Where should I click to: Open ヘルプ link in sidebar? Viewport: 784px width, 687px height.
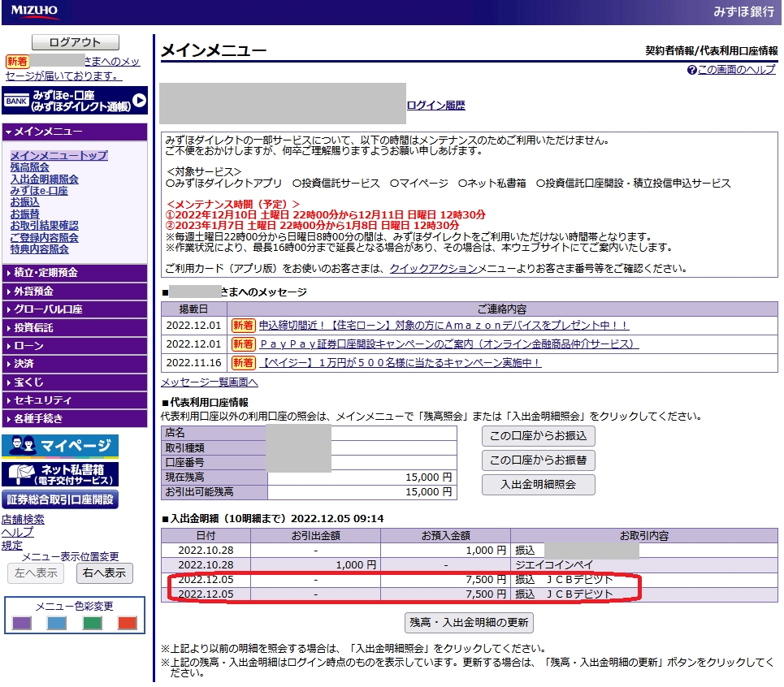(18, 532)
